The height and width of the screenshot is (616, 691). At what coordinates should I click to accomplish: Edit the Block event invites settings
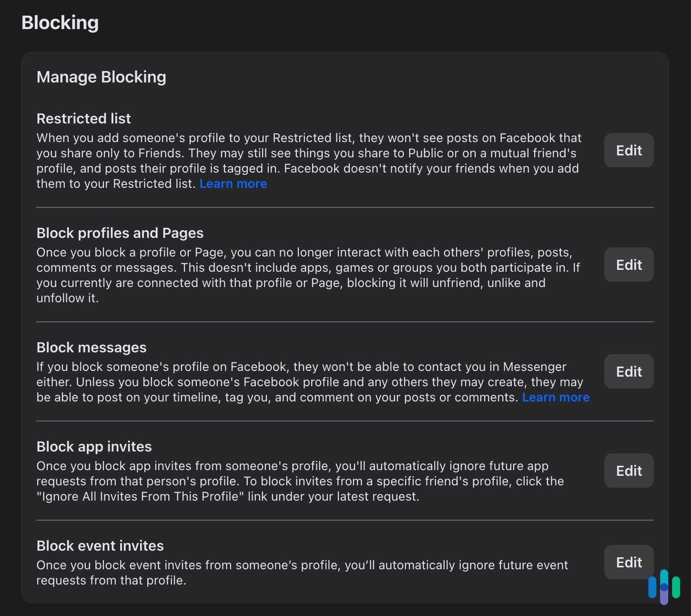(x=628, y=562)
